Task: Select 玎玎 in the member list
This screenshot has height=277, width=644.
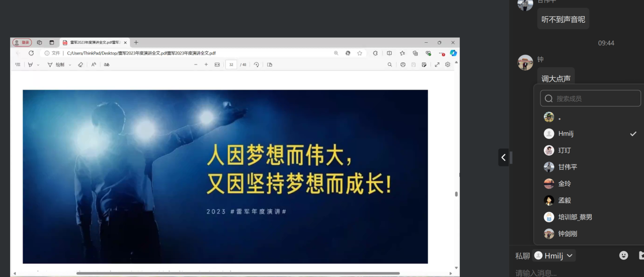Action: point(590,150)
